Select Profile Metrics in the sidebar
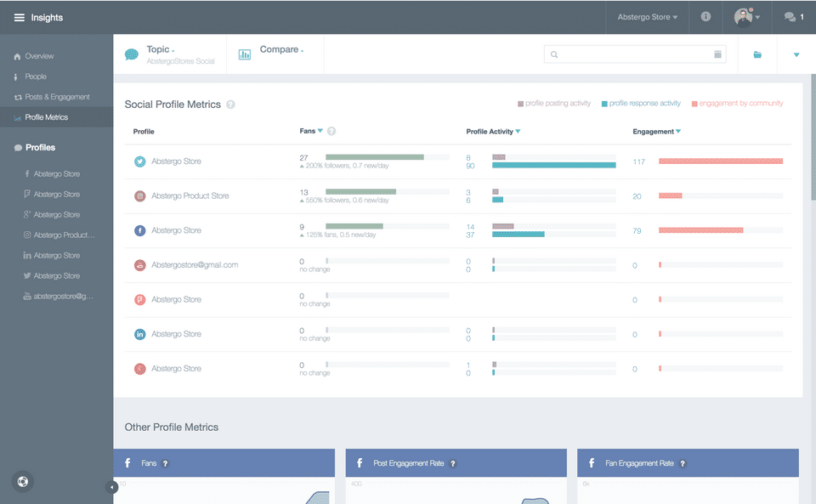The image size is (816, 504). tap(56, 117)
